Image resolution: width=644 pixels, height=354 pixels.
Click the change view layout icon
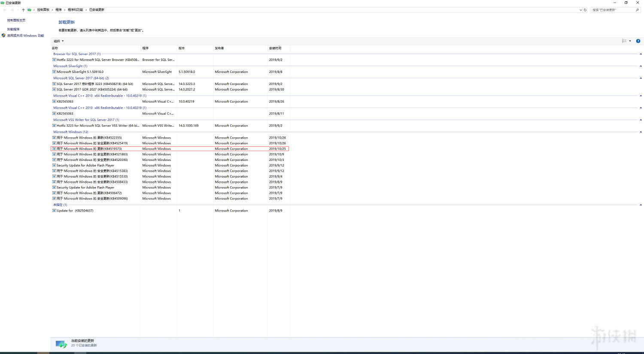[x=624, y=41]
